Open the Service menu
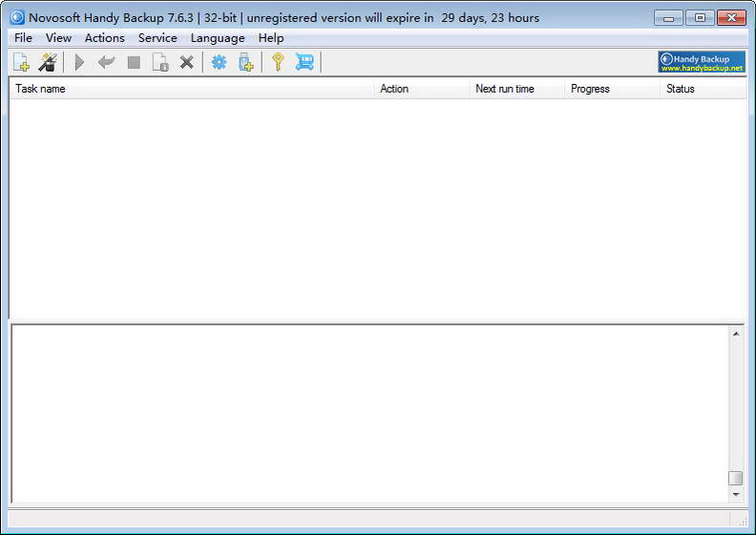 tap(157, 37)
